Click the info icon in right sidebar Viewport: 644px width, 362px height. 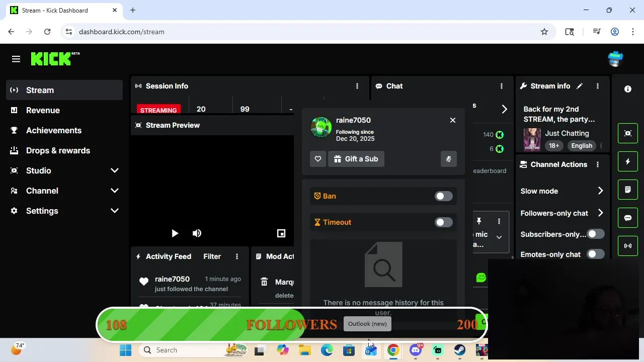point(628,89)
